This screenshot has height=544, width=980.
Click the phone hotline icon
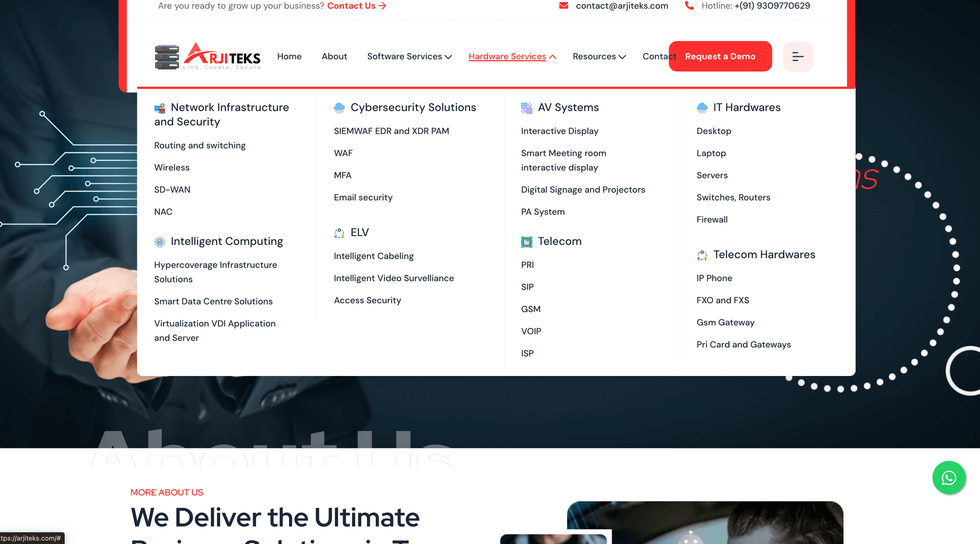tap(689, 6)
